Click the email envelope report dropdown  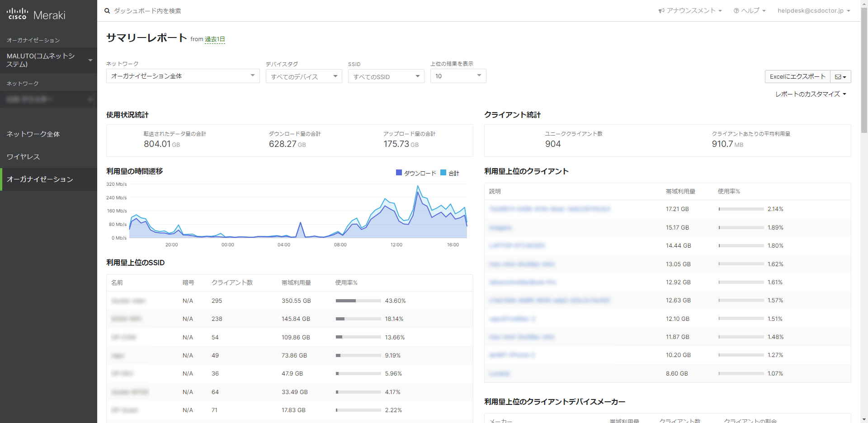840,76
